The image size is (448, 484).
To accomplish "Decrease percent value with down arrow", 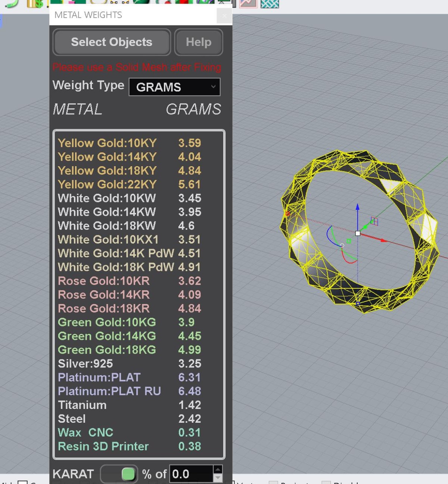I will (218, 478).
